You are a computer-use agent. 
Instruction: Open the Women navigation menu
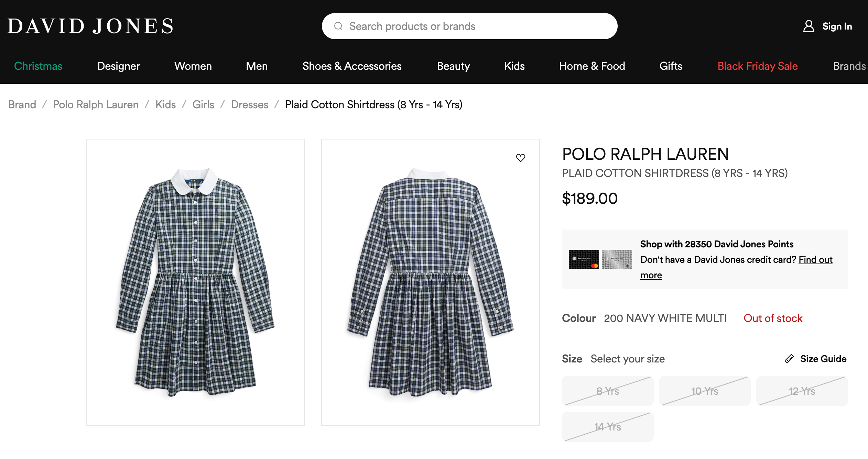click(x=193, y=66)
